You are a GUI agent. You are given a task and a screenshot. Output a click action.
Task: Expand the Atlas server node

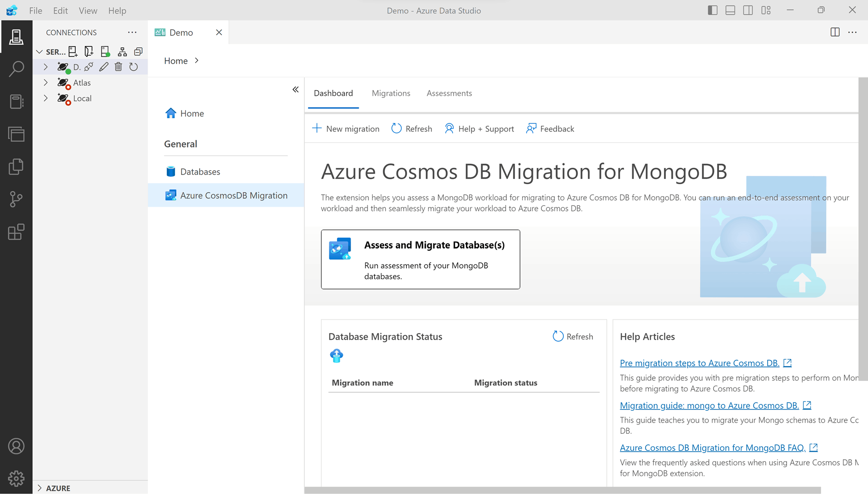click(46, 82)
